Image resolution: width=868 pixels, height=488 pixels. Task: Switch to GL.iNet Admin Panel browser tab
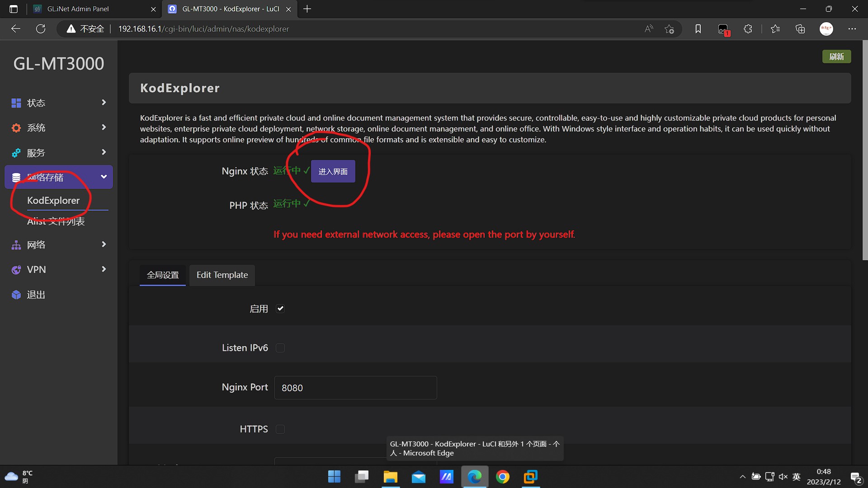[78, 9]
